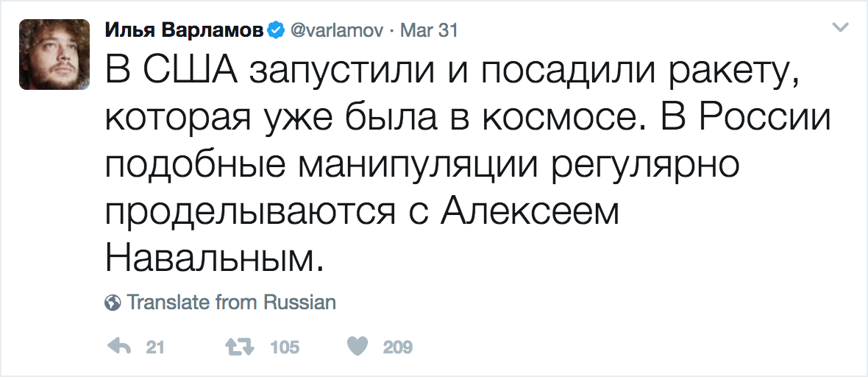Reply to Varlamov's tweet with the arrow icon
The height and width of the screenshot is (377, 868).
(x=119, y=347)
